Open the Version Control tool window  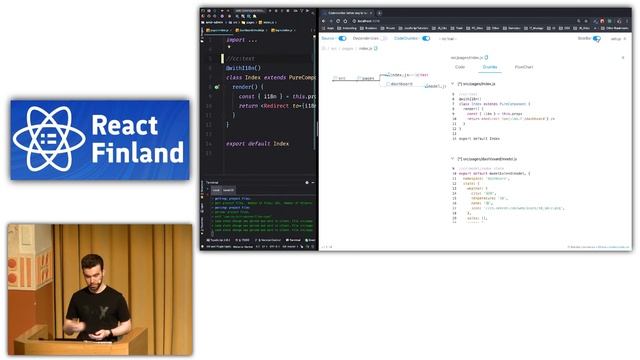point(268,240)
